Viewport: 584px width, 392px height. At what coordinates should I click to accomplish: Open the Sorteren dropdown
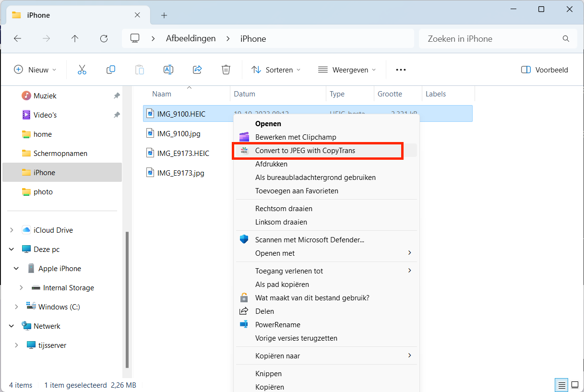tap(276, 70)
